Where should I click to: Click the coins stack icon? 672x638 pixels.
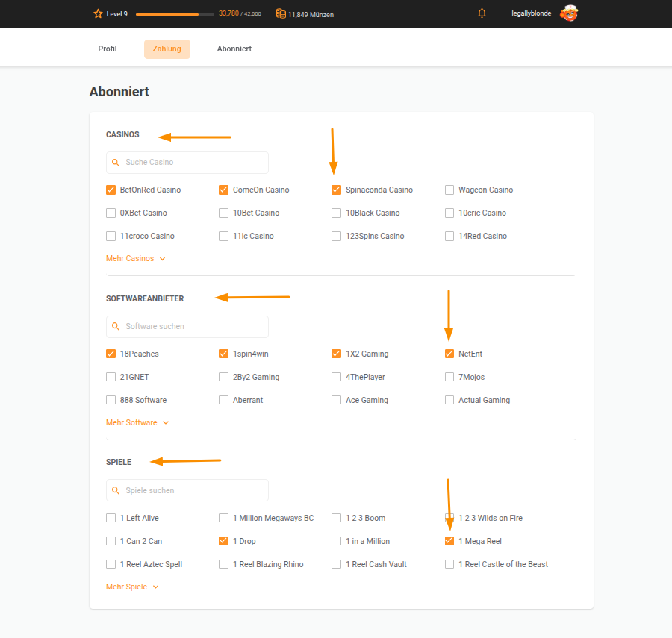pyautogui.click(x=281, y=13)
